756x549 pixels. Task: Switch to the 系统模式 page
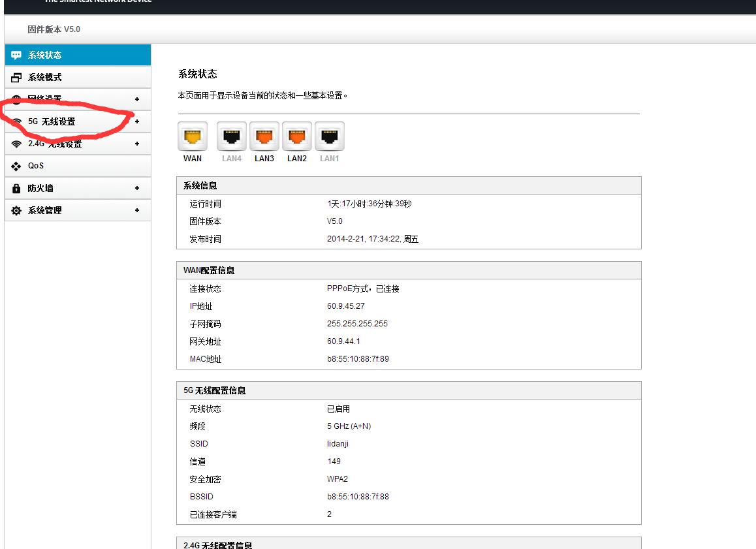(42, 77)
